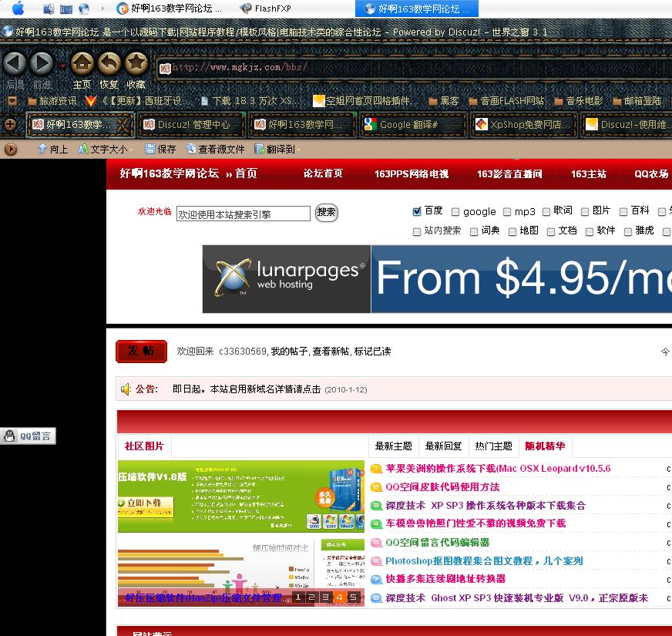Click the 向上 up arrow toolbar item

tap(53, 149)
